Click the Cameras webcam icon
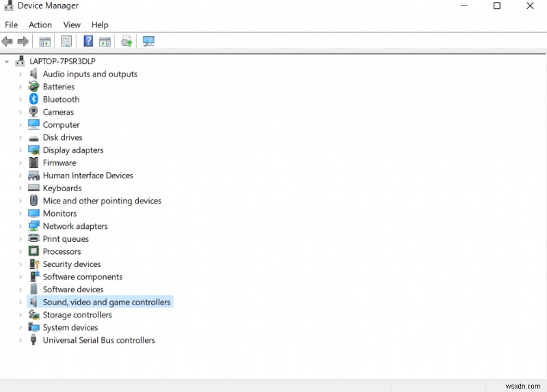This screenshot has height=392, width=547. (34, 111)
